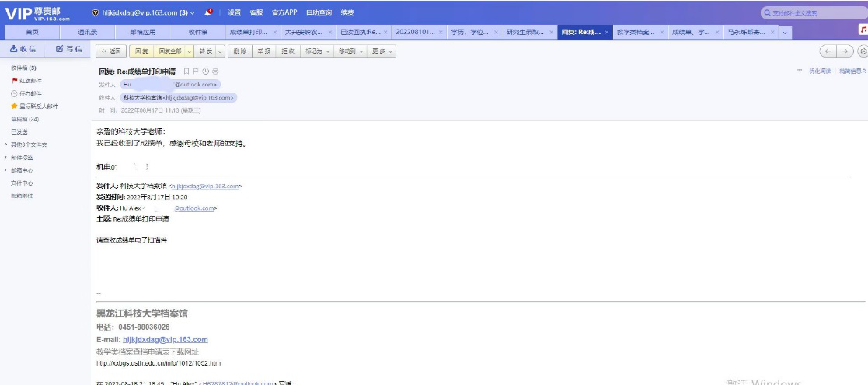The image size is (868, 385).
Task: Click the print icon beside email subject
Action: tap(214, 71)
